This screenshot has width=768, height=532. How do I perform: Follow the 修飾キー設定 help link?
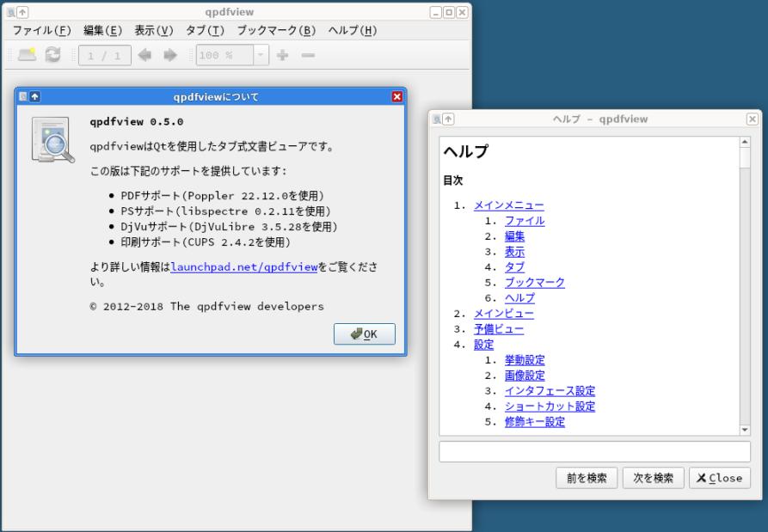click(x=534, y=422)
